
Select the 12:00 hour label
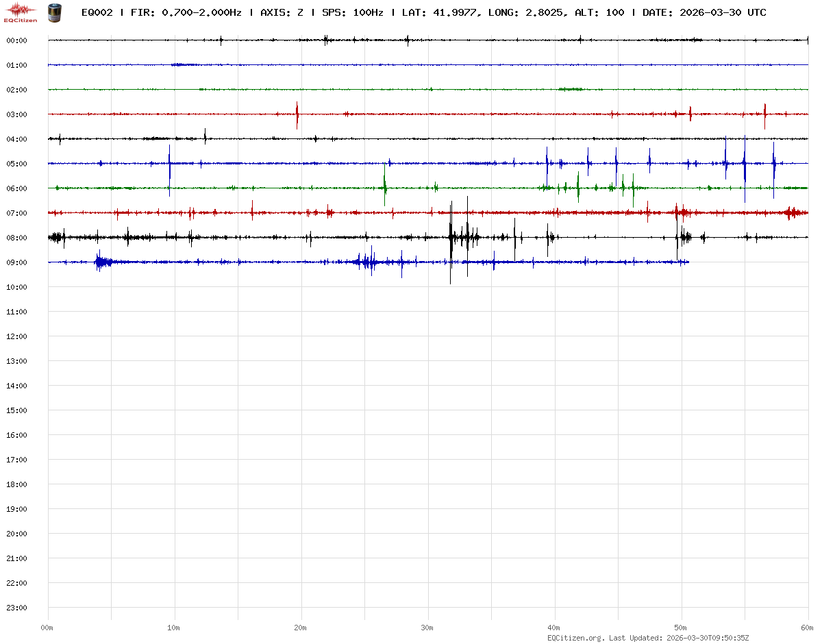[x=16, y=336]
